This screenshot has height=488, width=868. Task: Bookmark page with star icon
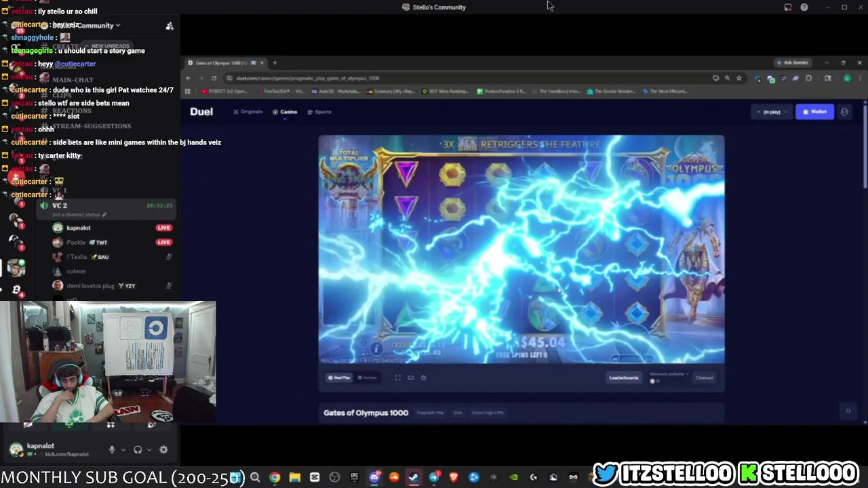click(x=739, y=78)
